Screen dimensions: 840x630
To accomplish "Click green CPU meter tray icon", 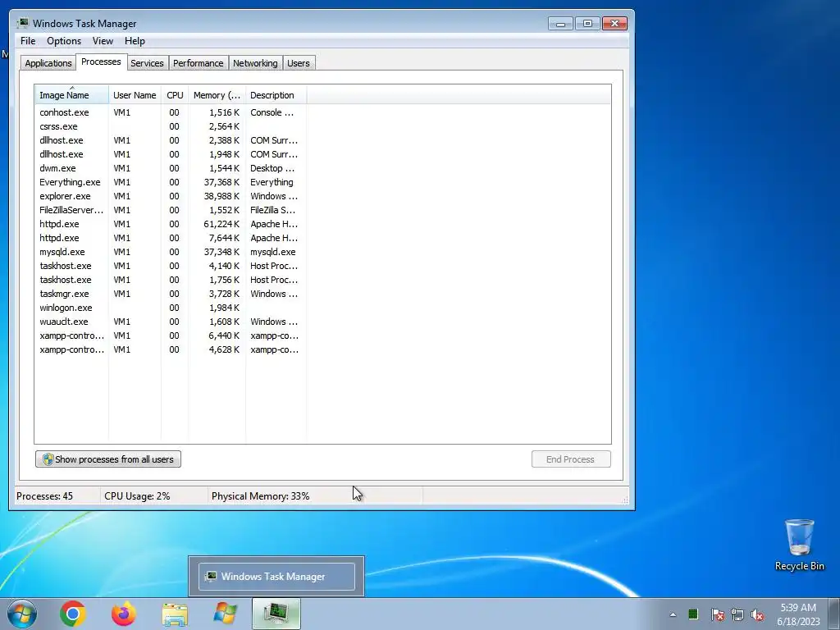I will click(x=693, y=614).
